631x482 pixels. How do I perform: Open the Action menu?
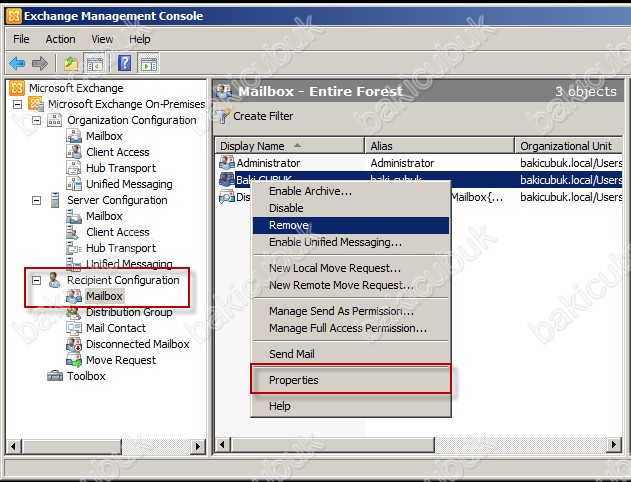tap(60, 39)
